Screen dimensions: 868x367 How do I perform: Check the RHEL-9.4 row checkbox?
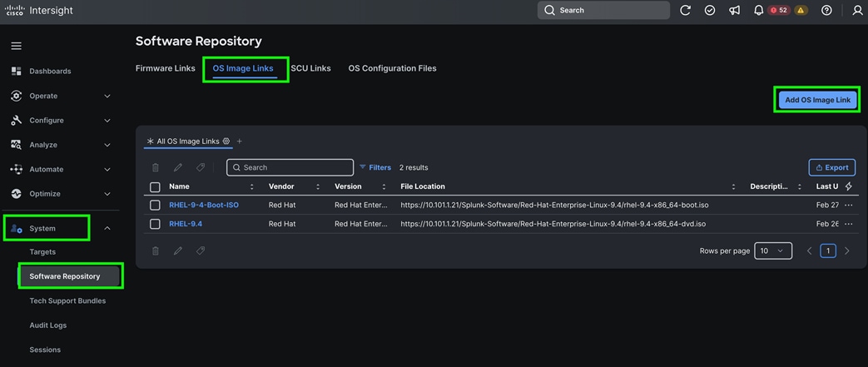pyautogui.click(x=155, y=224)
